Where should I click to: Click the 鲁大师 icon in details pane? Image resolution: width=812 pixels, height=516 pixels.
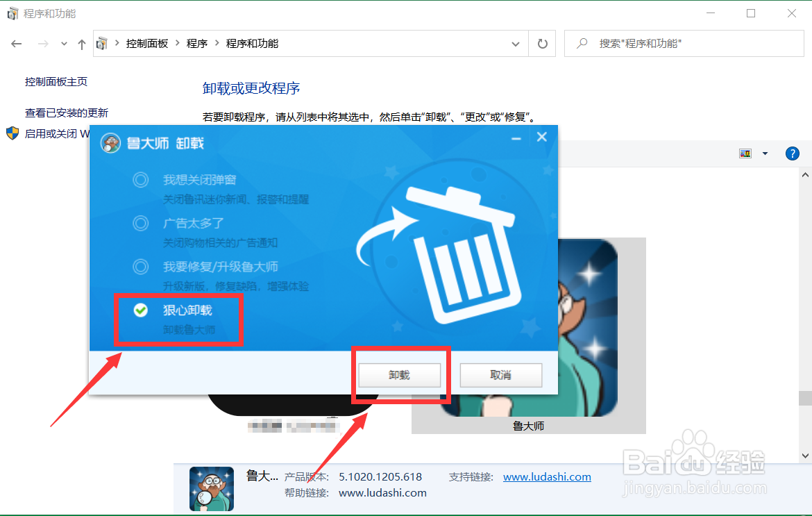tap(212, 488)
